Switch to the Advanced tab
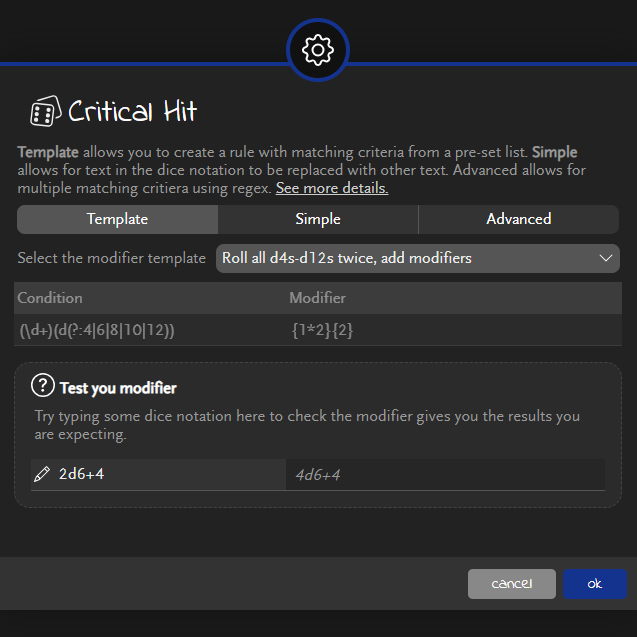Viewport: 637px width, 637px height. [518, 219]
